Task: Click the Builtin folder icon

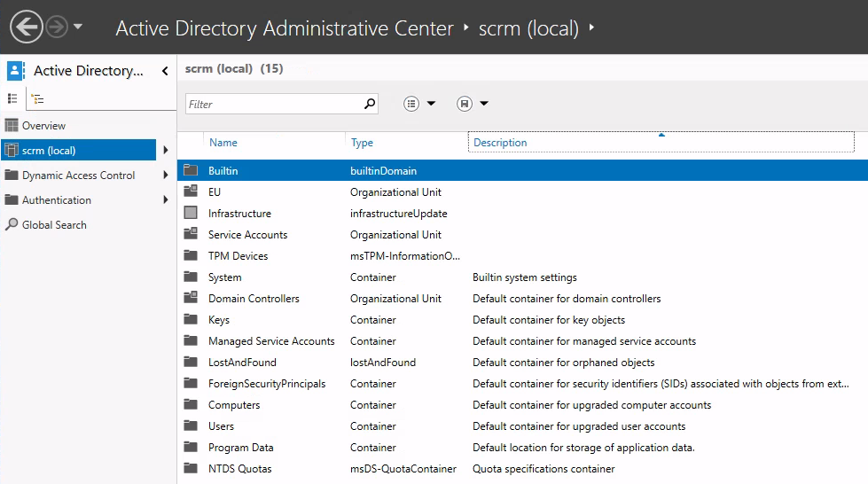Action: pos(191,170)
